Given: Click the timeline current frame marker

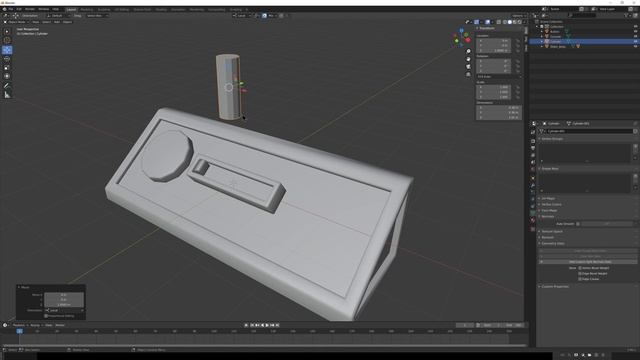Looking at the screenshot, I should pyautogui.click(x=20, y=331).
